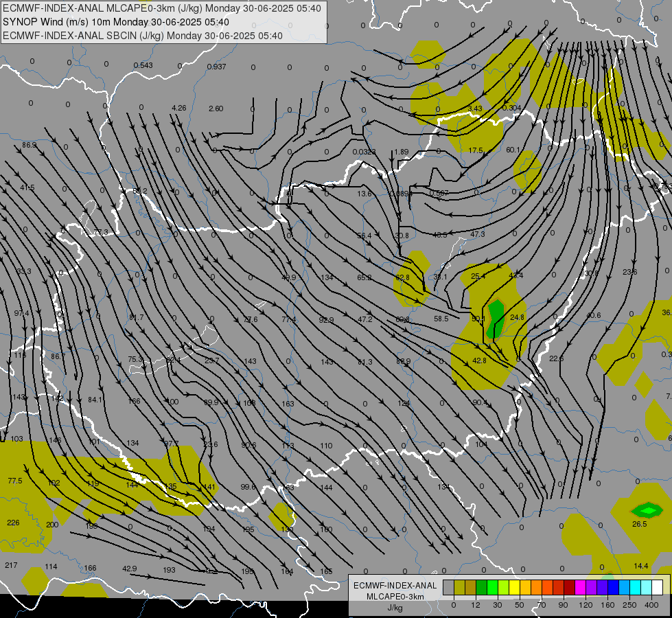Click the legend label ECMWF-INDEX-ANAL
The width and height of the screenshot is (672, 618).
click(395, 586)
